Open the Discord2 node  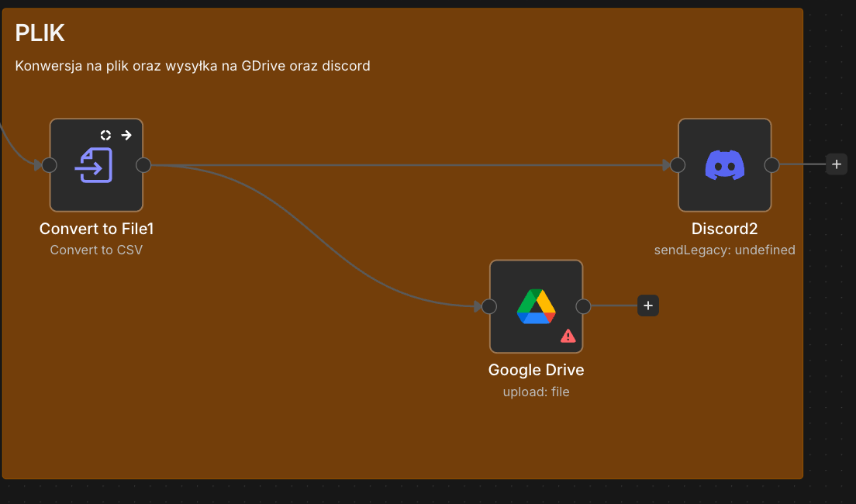[x=724, y=165]
